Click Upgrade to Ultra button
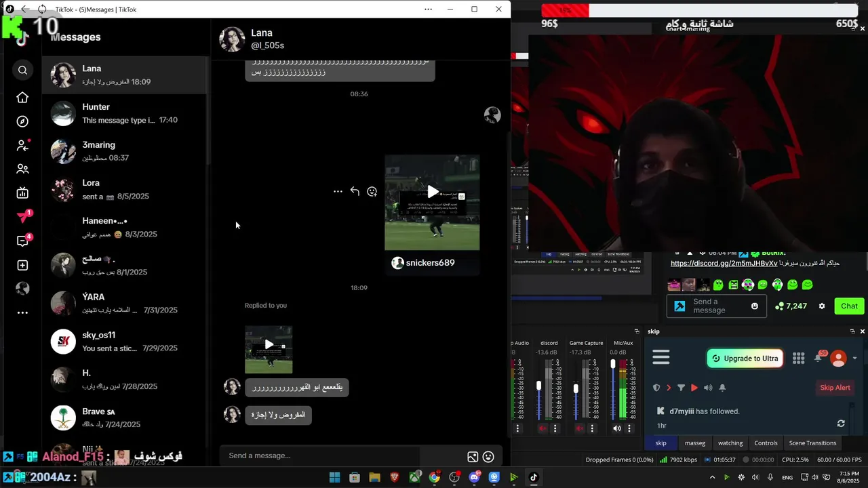Viewport: 868px width, 488px height. (x=745, y=358)
